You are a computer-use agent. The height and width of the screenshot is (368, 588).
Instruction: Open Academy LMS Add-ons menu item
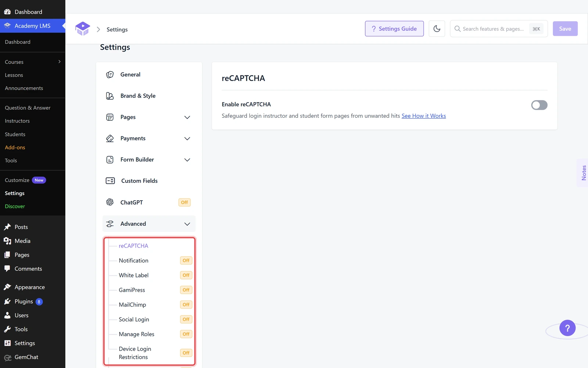coord(15,148)
